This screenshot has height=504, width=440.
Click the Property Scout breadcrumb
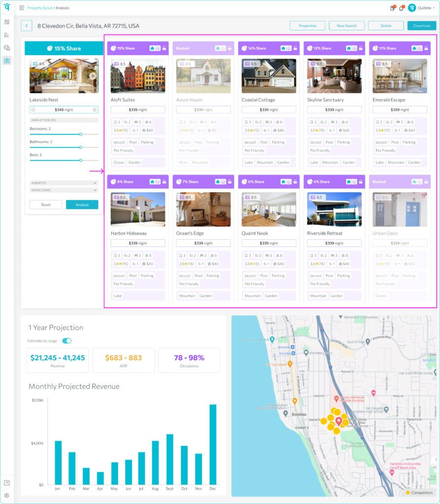coord(40,8)
